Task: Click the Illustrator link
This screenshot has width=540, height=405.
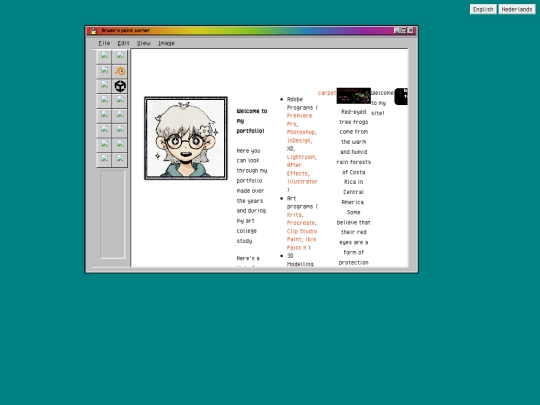Action: pos(302,181)
